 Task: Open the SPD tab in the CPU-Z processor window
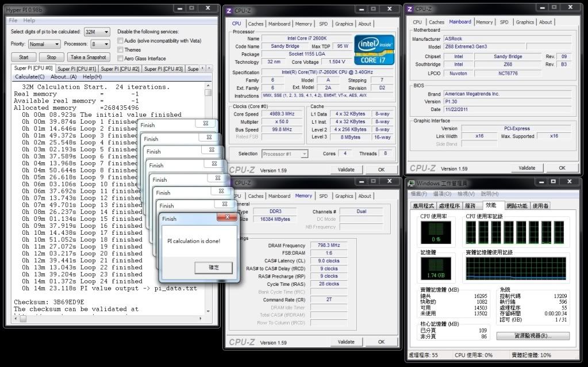point(323,24)
